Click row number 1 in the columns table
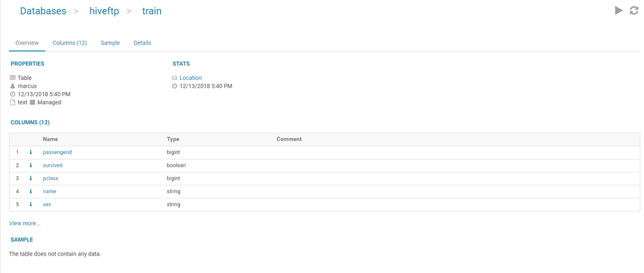Viewport: 644px width, 273px height. [x=17, y=153]
